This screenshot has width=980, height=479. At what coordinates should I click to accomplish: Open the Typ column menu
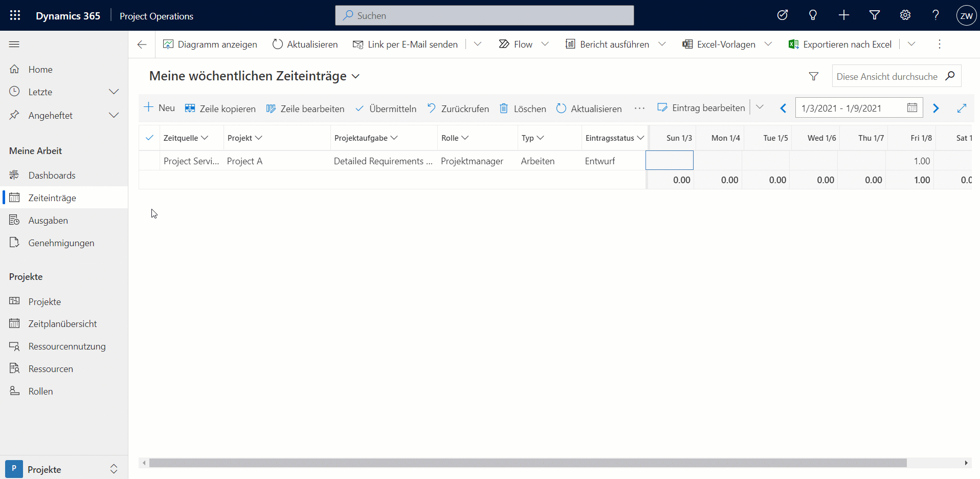532,138
